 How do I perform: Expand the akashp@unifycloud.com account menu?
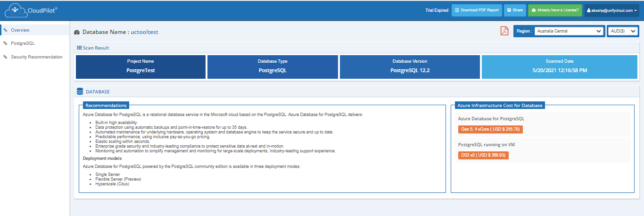pyautogui.click(x=612, y=10)
